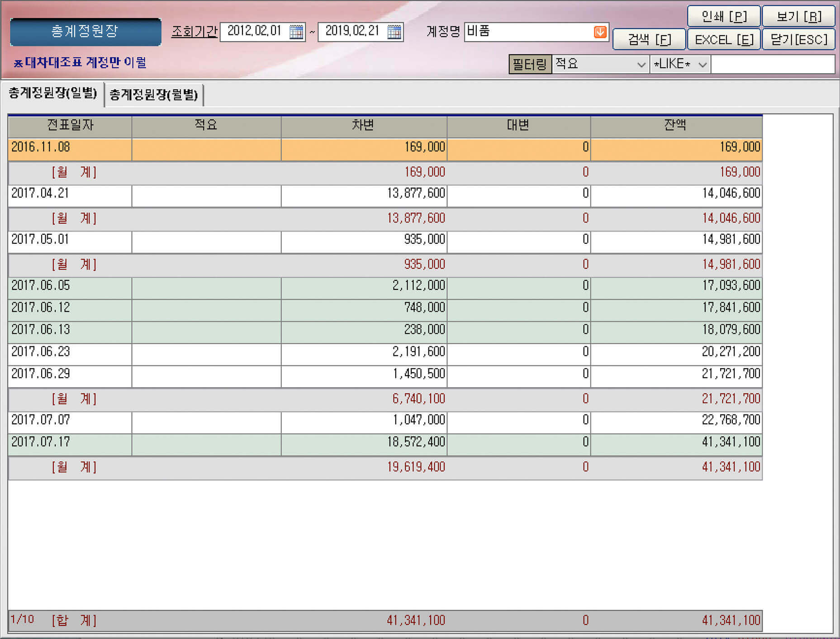Click the 차변 column header
The width and height of the screenshot is (840, 639).
[364, 126]
